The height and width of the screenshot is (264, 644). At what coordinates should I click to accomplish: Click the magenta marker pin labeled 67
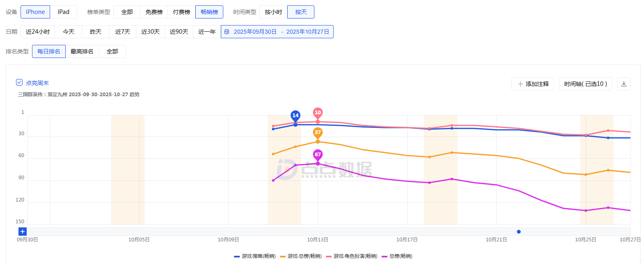[x=318, y=155]
